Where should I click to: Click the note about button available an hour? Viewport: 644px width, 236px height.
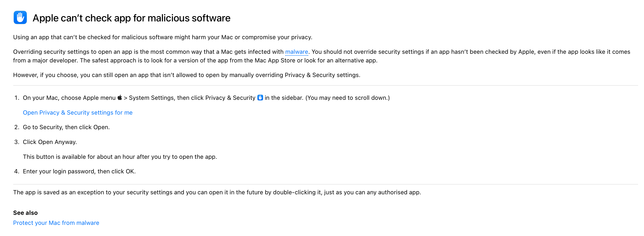point(120,157)
